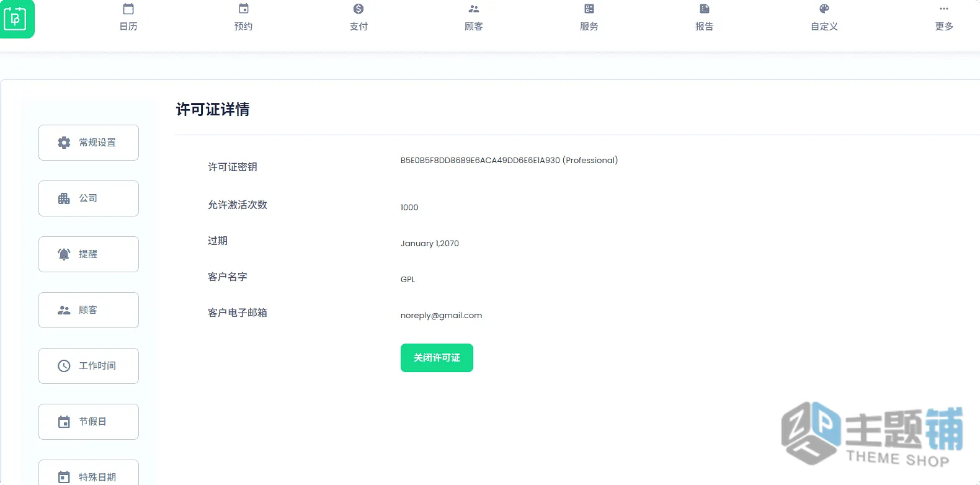
Task: Click the dollar coin icon above 支付
Action: coord(359,9)
